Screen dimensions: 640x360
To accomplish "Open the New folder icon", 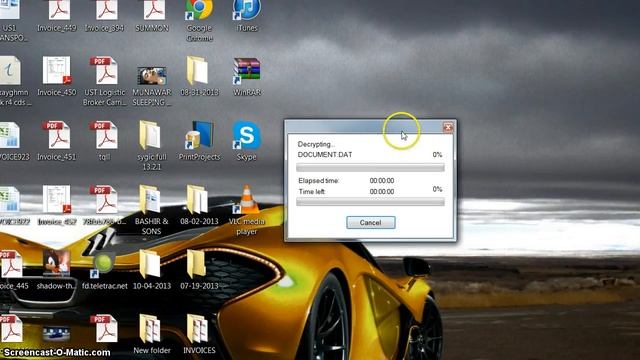I will pos(151,329).
